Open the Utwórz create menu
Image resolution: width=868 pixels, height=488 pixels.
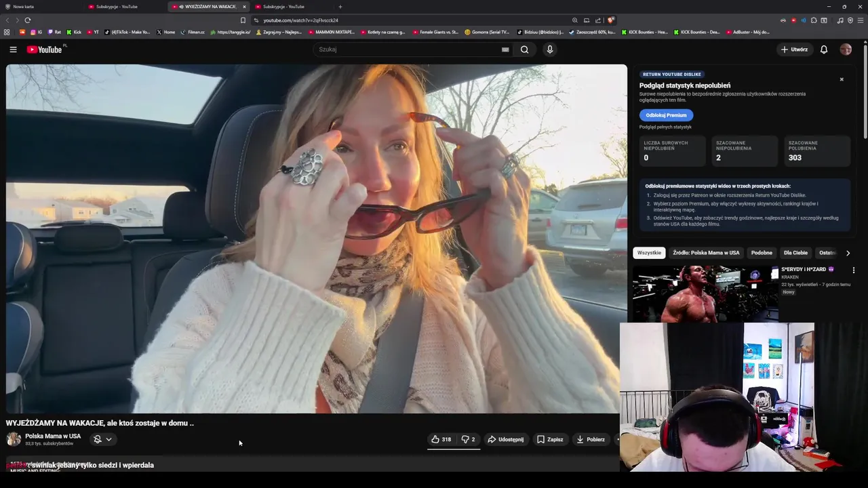(794, 49)
